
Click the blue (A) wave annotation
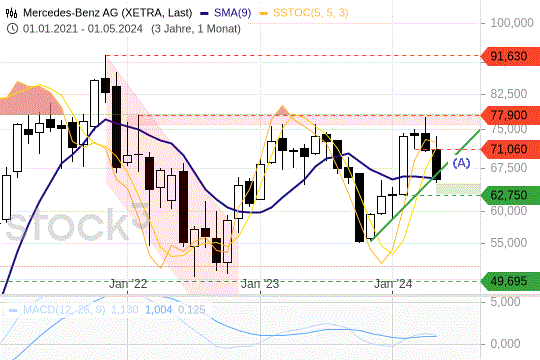(461, 163)
